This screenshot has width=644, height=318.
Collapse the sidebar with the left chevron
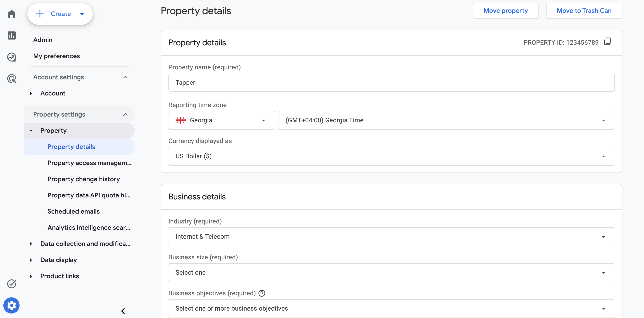pyautogui.click(x=123, y=311)
